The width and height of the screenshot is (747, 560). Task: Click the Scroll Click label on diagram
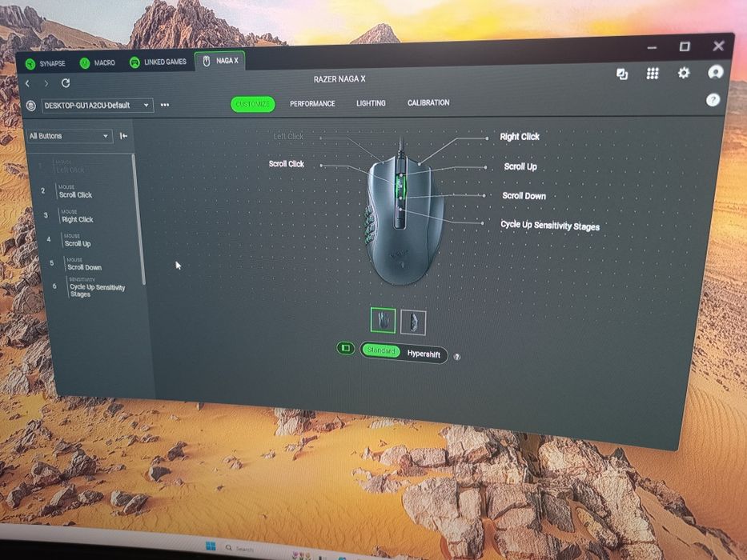[287, 164]
